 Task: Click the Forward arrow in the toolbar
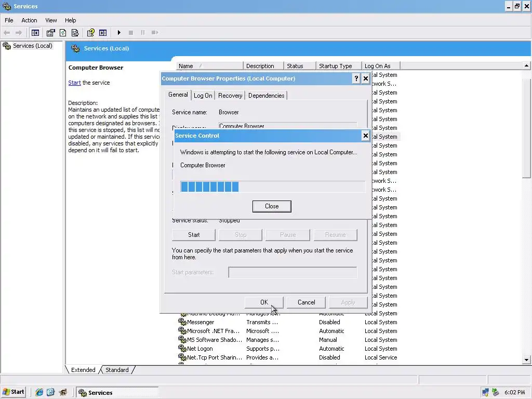pyautogui.click(x=19, y=33)
